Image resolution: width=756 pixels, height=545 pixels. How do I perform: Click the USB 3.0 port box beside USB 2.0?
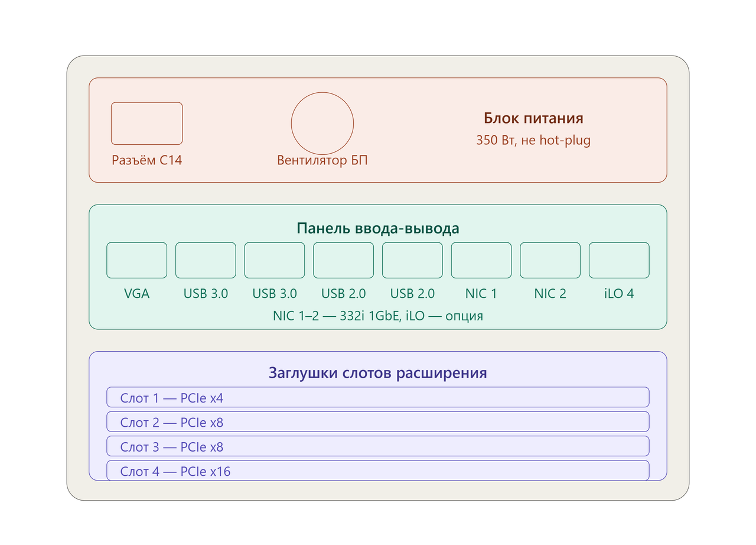(x=275, y=260)
